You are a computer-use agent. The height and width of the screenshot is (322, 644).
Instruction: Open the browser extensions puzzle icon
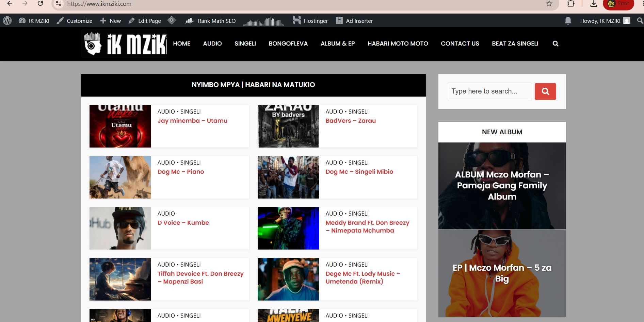click(571, 3)
